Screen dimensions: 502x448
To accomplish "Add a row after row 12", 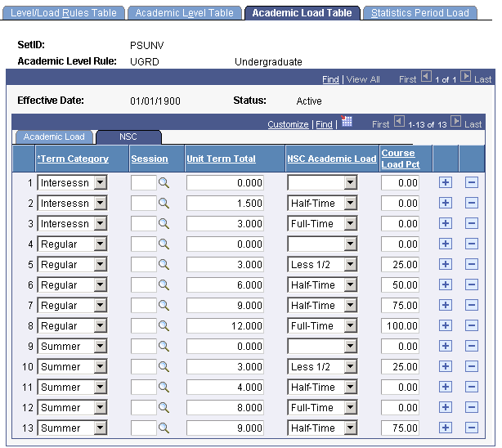I will click(x=446, y=407).
